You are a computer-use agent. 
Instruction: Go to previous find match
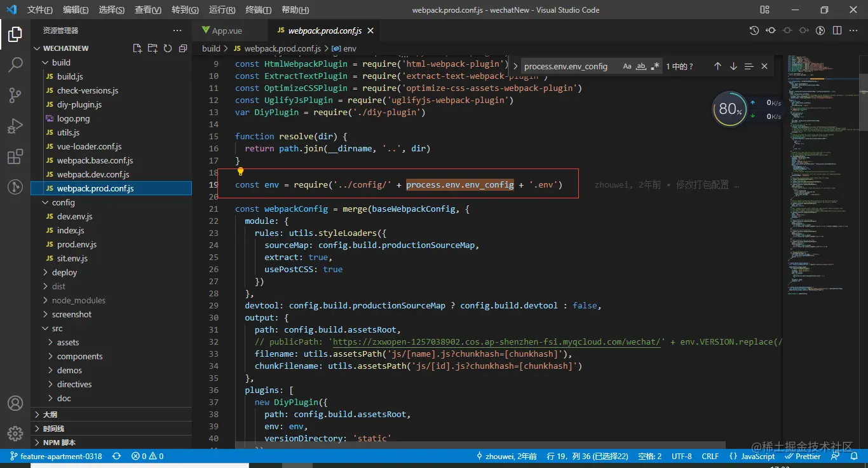pyautogui.click(x=718, y=66)
